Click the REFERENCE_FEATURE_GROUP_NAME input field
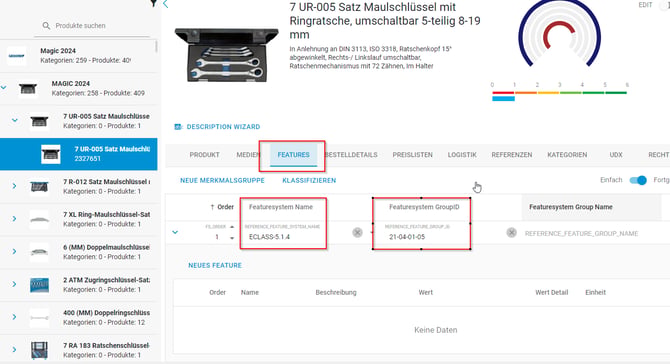The height and width of the screenshot is (364, 670). [581, 233]
